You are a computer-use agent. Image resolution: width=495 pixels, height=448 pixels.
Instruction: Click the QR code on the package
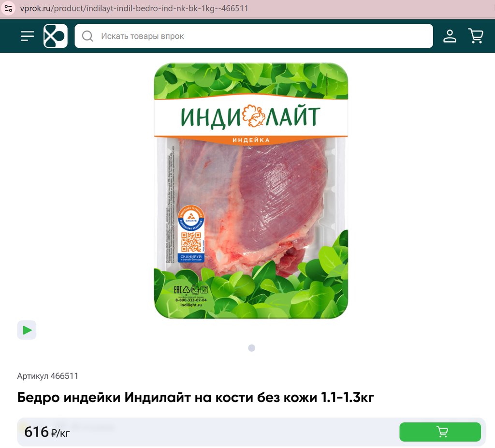pyautogui.click(x=191, y=242)
